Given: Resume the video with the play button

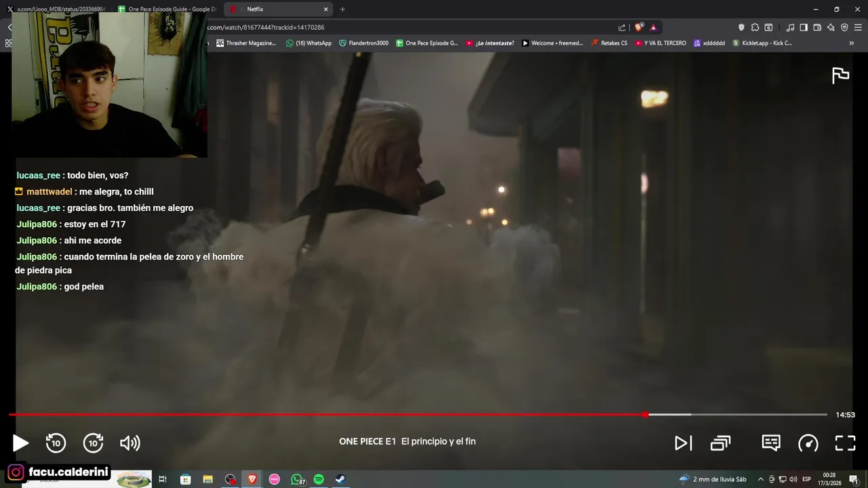Looking at the screenshot, I should pyautogui.click(x=20, y=443).
